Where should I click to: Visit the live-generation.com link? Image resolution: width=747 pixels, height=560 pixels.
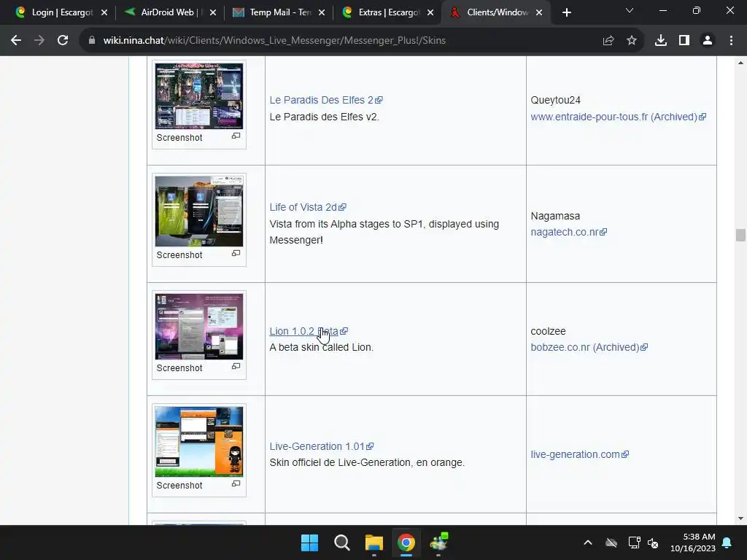(x=579, y=454)
